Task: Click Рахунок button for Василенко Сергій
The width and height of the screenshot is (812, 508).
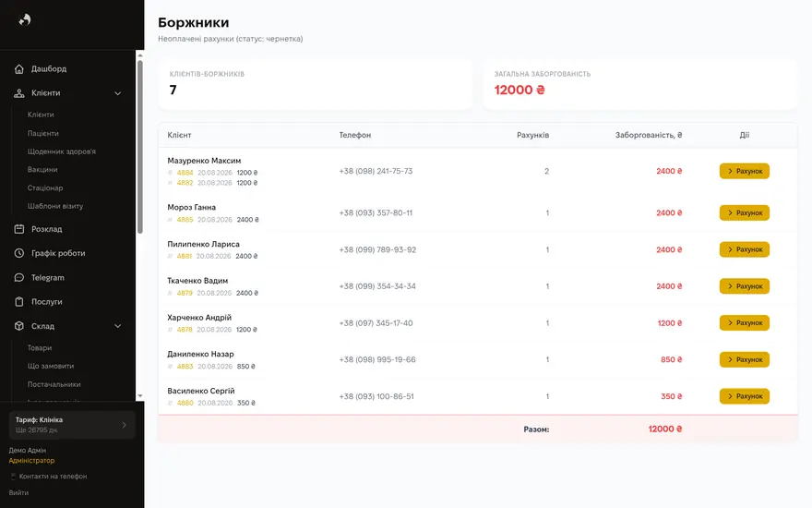Action: 744,396
